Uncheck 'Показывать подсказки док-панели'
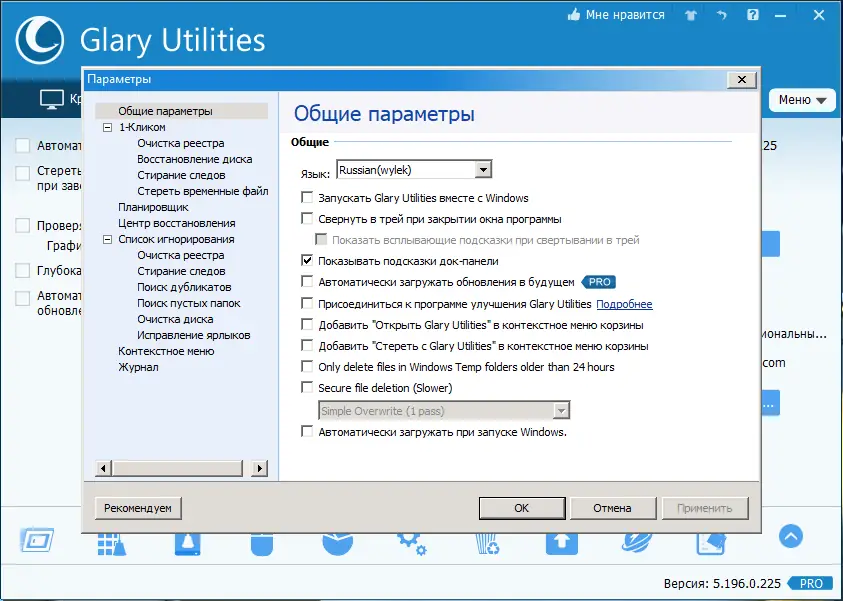Screen dimensions: 843x601 [x=307, y=261]
